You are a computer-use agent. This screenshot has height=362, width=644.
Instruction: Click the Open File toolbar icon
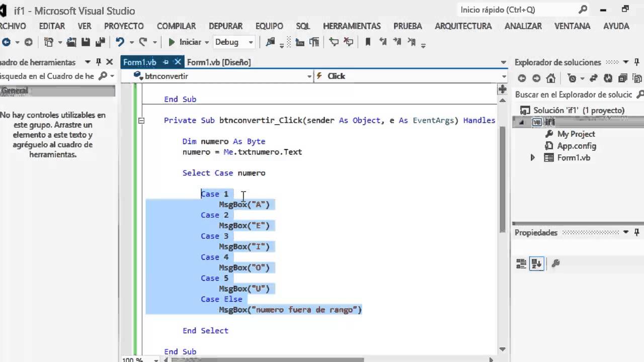(x=71, y=42)
